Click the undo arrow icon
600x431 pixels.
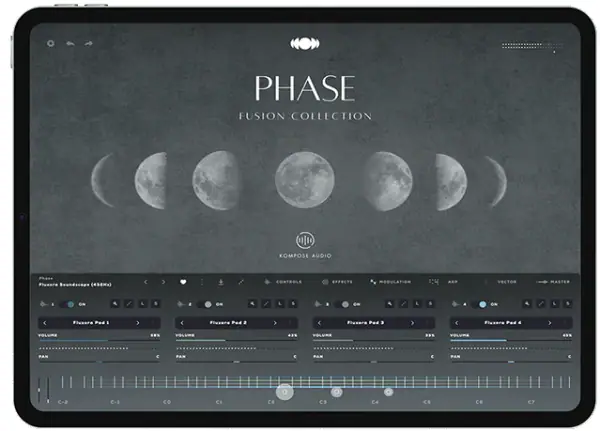(70, 43)
